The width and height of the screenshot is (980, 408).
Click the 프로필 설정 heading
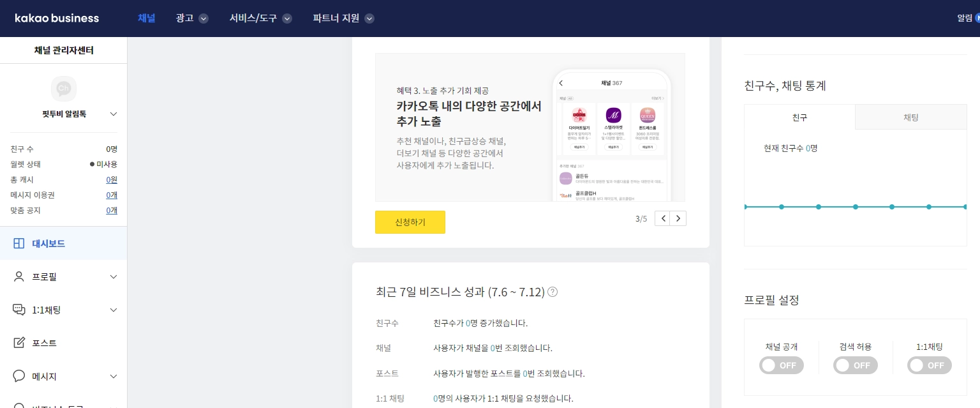[x=771, y=299]
